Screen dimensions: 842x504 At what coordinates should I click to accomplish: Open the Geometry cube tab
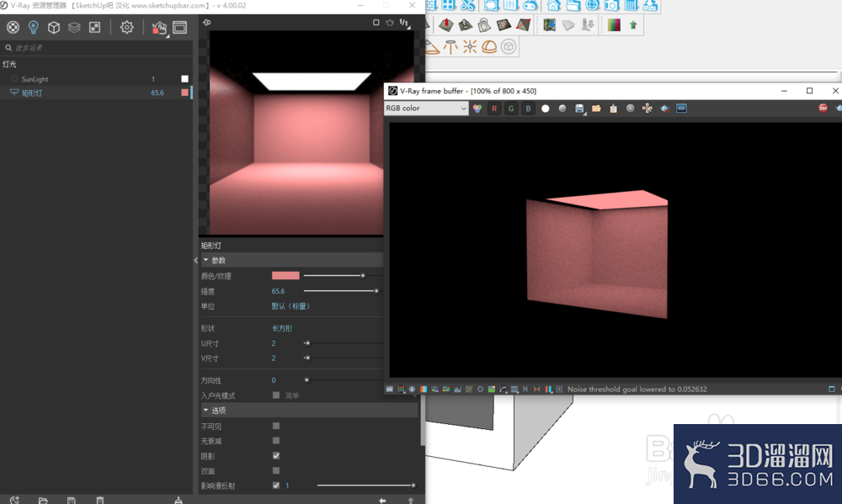(54, 28)
